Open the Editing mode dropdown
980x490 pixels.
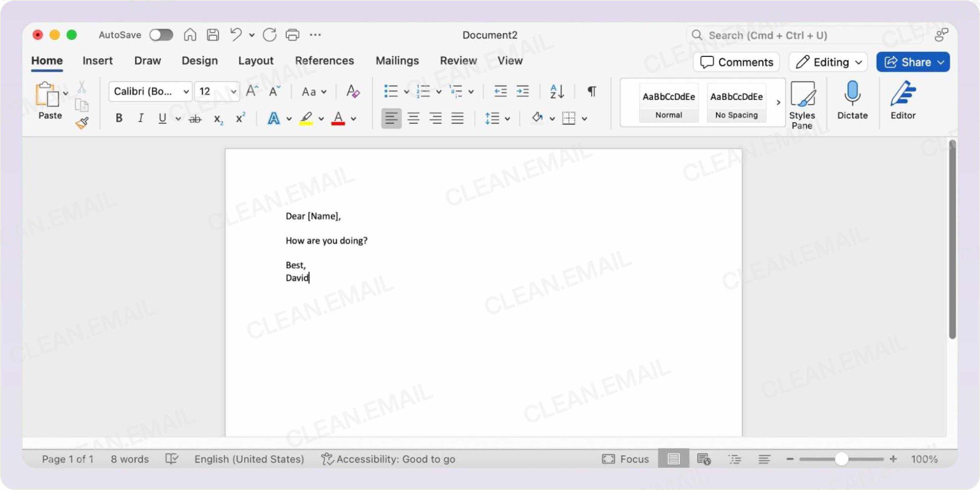click(x=828, y=62)
